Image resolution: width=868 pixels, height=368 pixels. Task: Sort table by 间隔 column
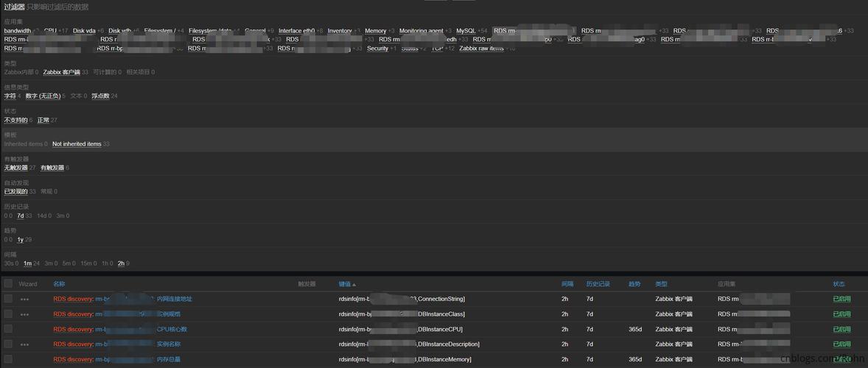567,284
